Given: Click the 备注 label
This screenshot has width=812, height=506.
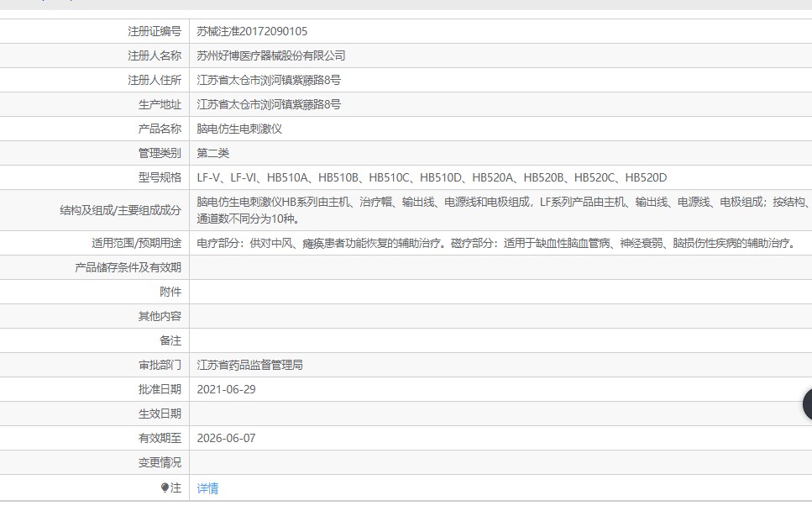Looking at the screenshot, I should click(170, 340).
